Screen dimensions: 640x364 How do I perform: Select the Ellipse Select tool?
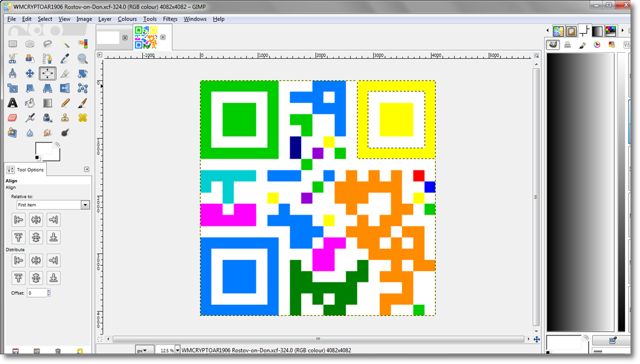point(30,44)
